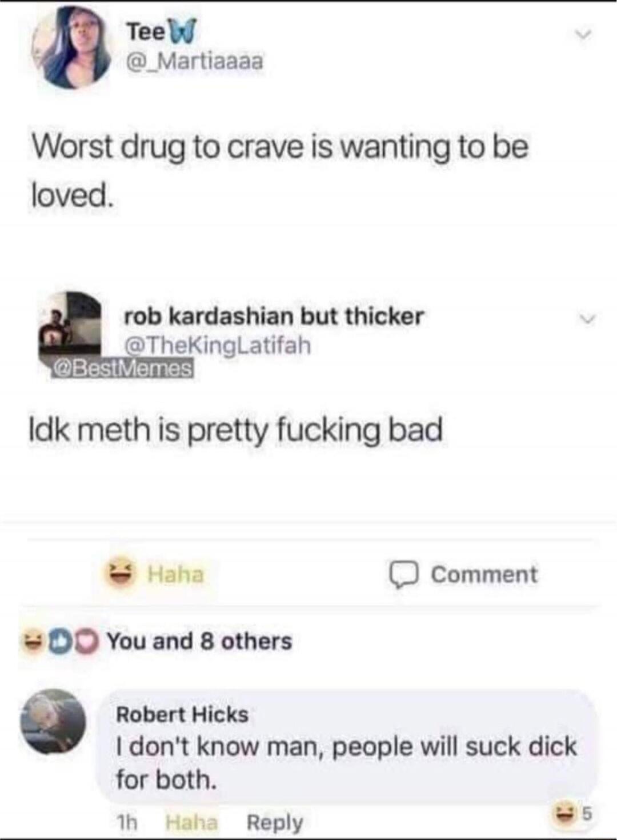View the 5 reactions on the comment
617x840 pixels.
click(x=572, y=813)
